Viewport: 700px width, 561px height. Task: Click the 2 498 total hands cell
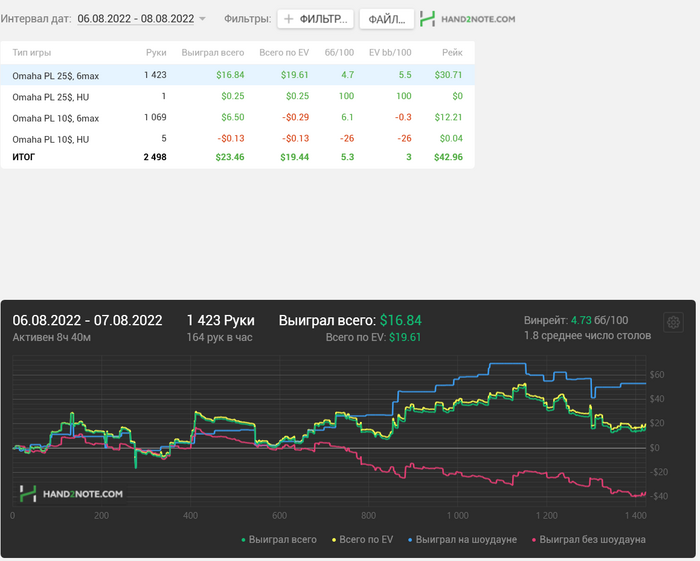(155, 157)
